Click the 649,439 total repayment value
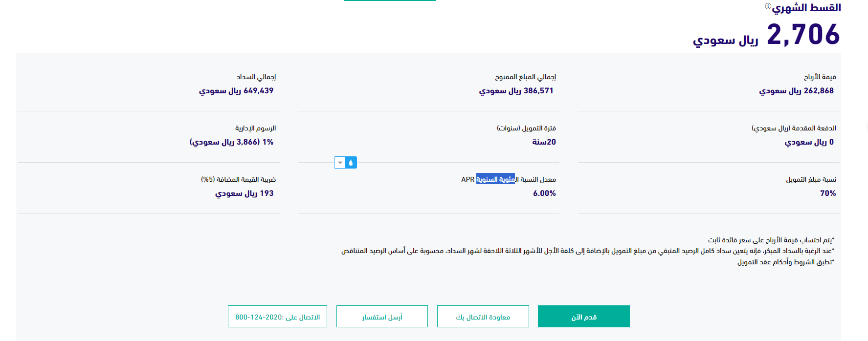The image size is (868, 341). point(258,91)
